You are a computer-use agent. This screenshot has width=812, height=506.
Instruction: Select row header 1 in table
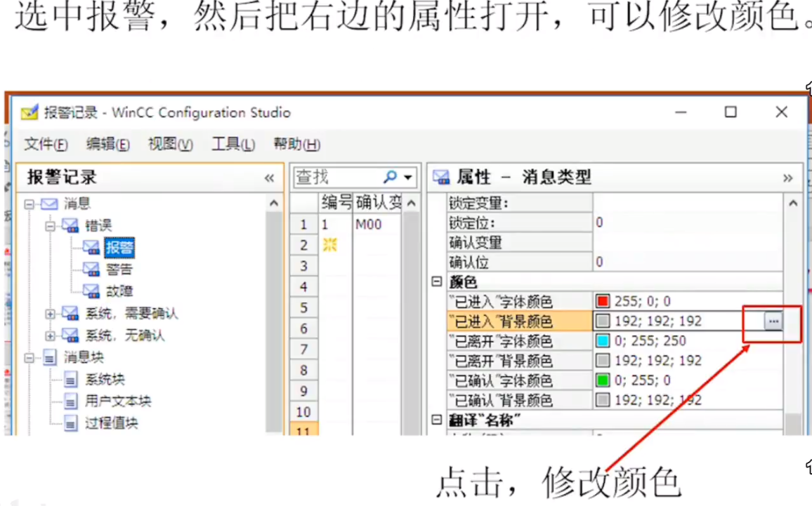tap(304, 225)
